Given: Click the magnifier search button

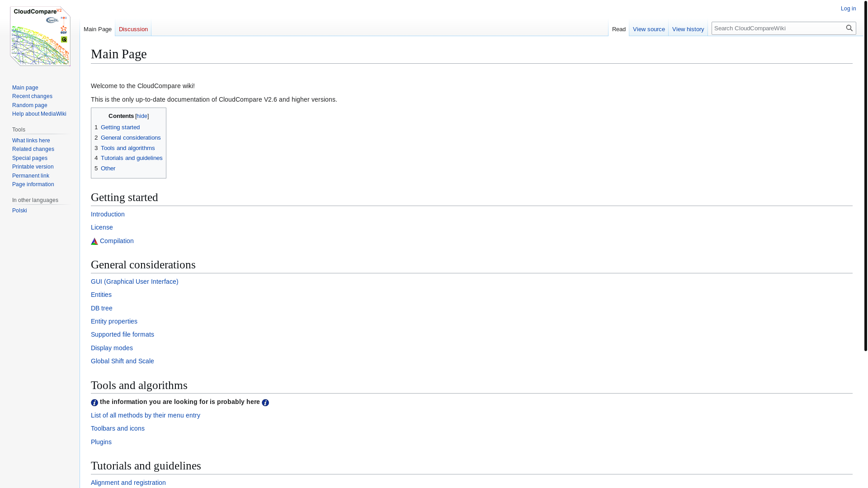Looking at the screenshot, I should pyautogui.click(x=849, y=28).
